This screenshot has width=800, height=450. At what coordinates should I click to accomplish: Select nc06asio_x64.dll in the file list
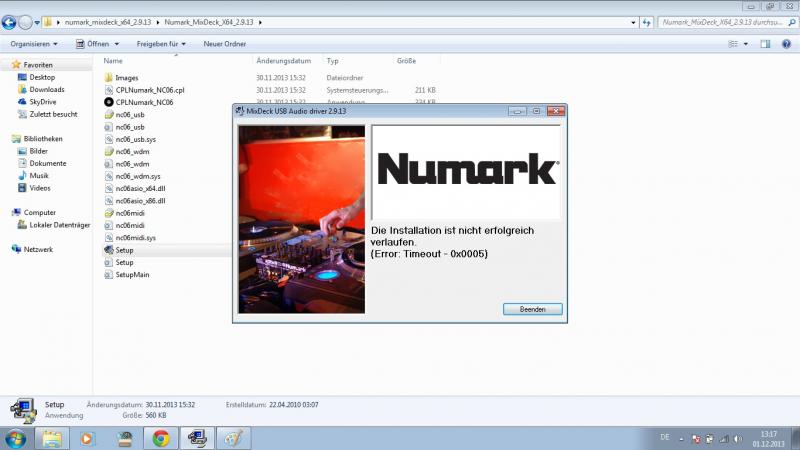click(x=140, y=188)
